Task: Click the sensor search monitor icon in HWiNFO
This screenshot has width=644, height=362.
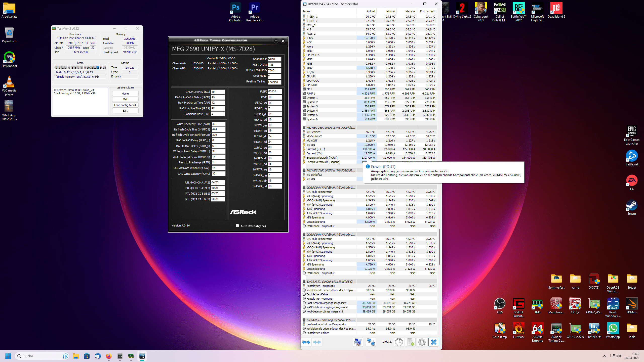Action: [x=358, y=342]
